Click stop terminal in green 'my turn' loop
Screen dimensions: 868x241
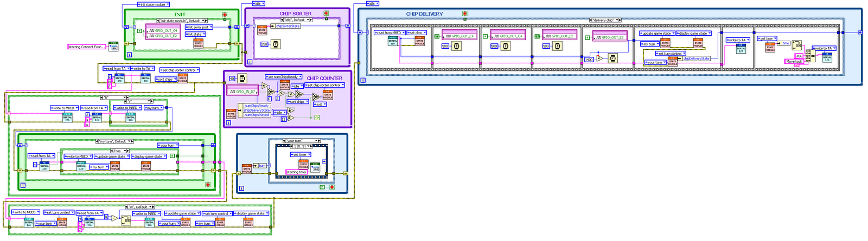pyautogui.click(x=208, y=185)
